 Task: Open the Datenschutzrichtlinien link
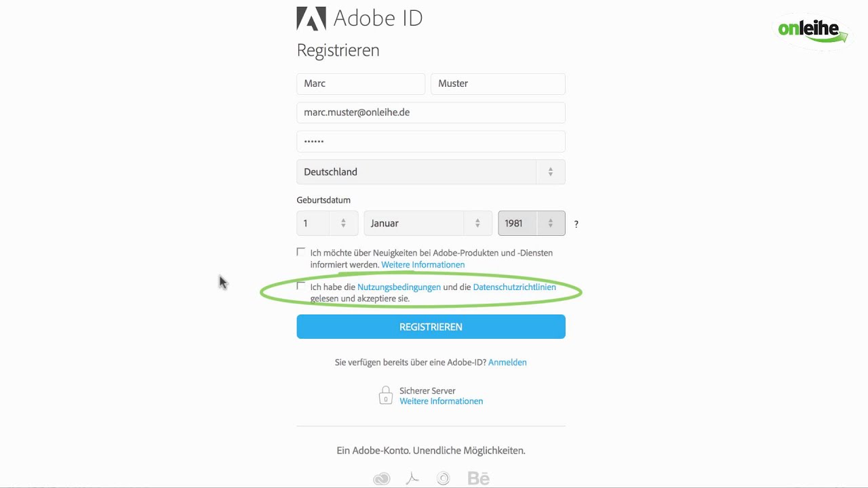click(x=514, y=287)
